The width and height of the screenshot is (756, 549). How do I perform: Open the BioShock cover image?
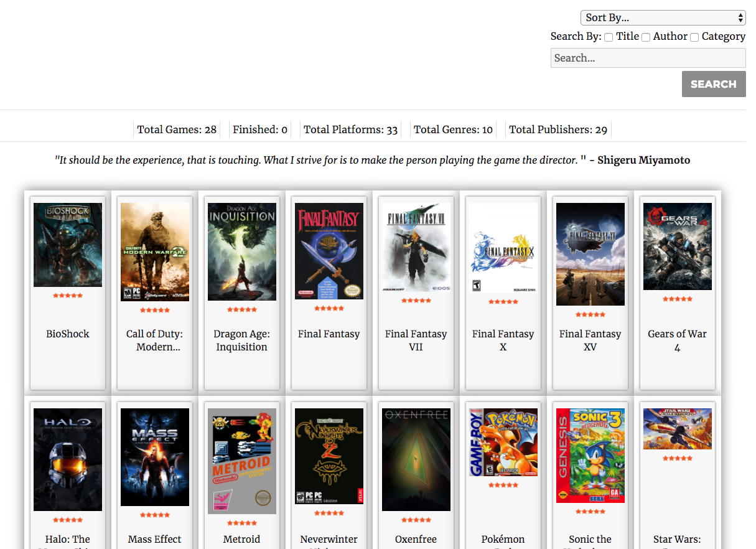tap(68, 245)
